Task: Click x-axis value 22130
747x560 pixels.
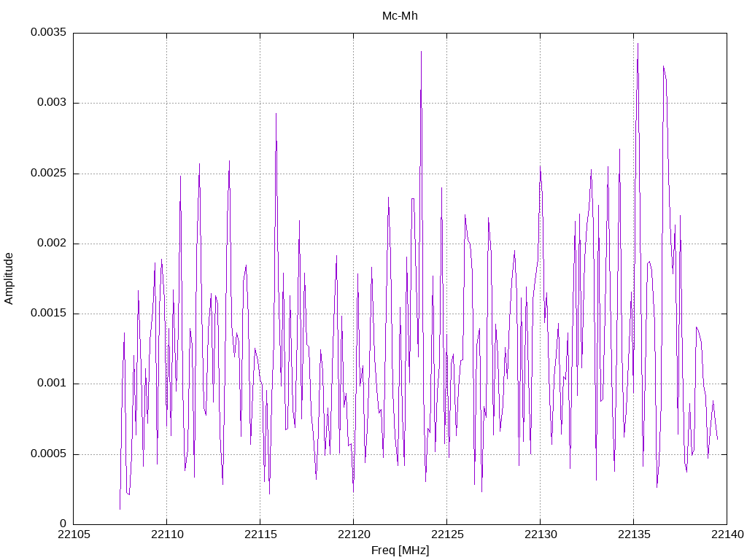Action: pos(541,534)
